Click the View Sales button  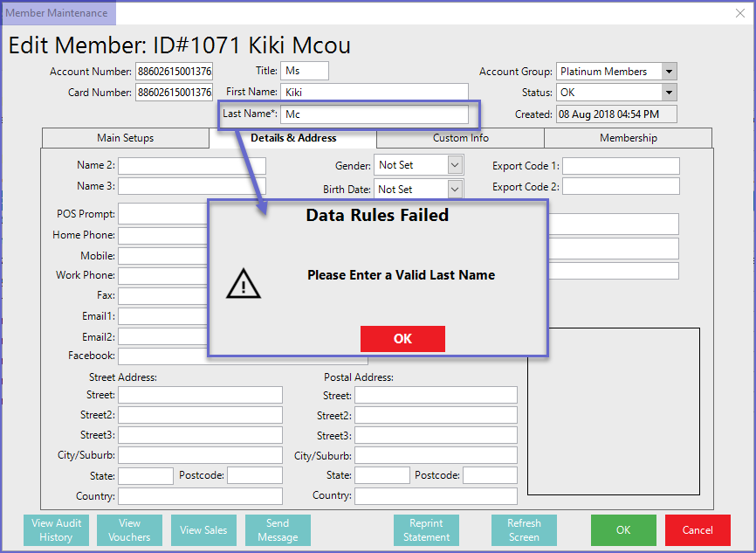point(203,530)
